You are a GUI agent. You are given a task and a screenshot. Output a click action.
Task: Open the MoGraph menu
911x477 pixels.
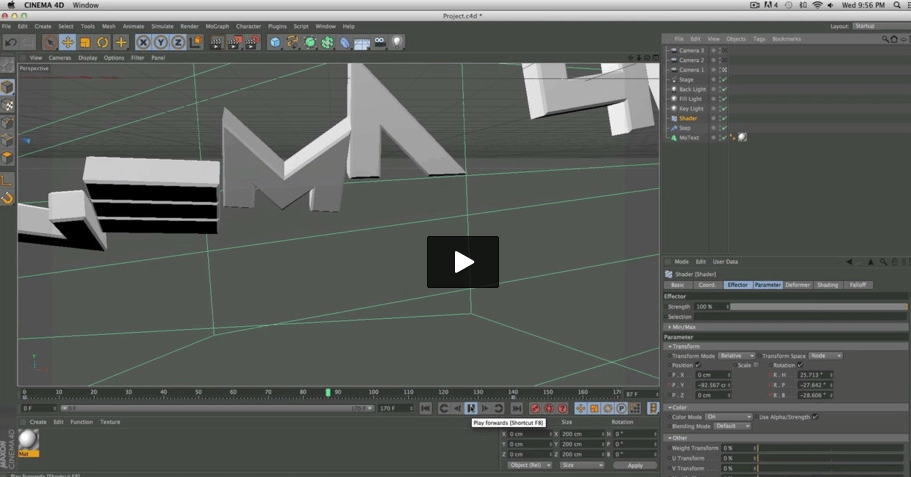[x=217, y=26]
